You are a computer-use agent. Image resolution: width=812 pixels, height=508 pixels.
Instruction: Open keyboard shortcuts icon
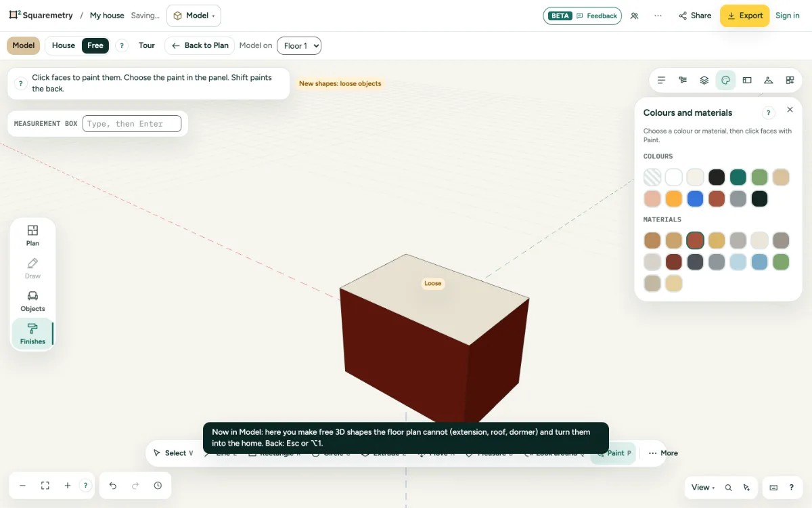[x=774, y=488]
